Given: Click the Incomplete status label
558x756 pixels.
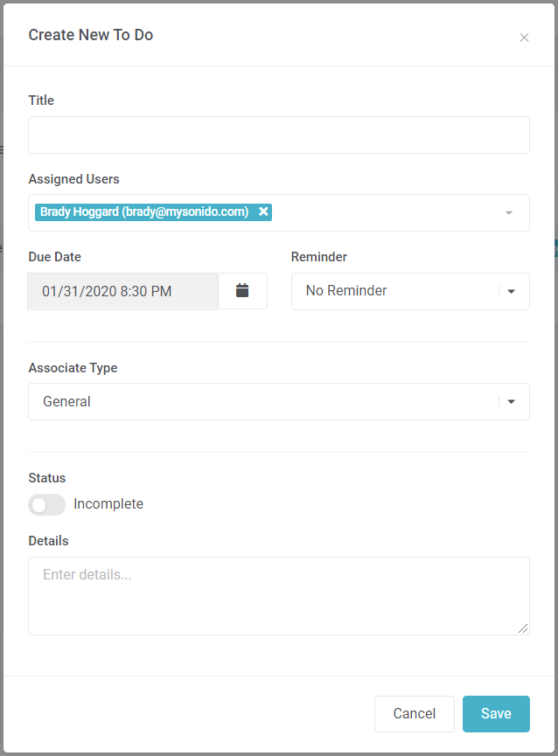Looking at the screenshot, I should click(108, 504).
